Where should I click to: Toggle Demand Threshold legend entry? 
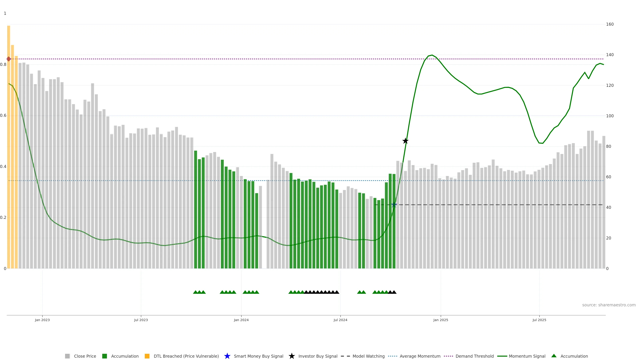tap(474, 356)
